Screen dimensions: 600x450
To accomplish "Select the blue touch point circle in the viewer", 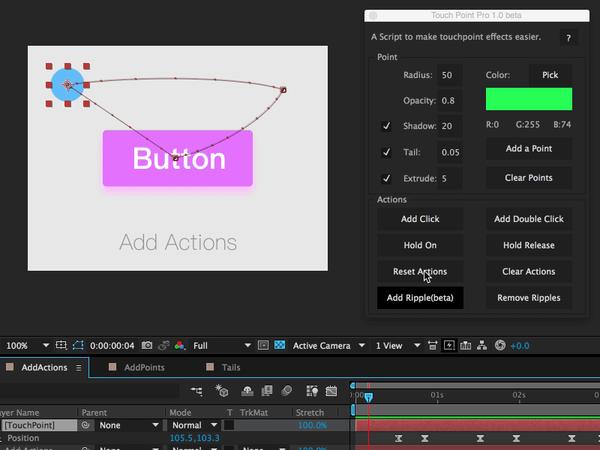I will click(x=67, y=85).
